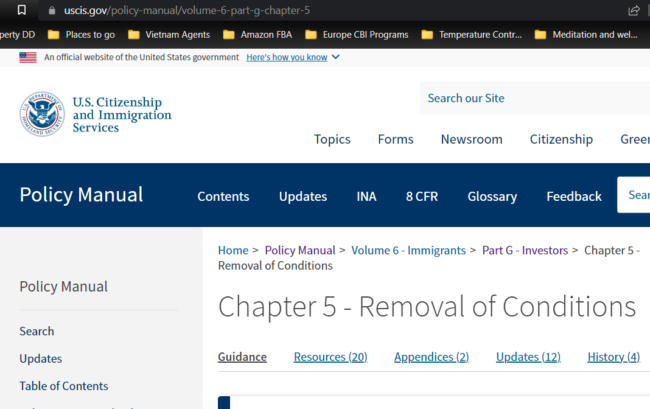This screenshot has width=650, height=409.
Task: Open the Meditation and wel... bookmark folder
Action: coord(586,35)
